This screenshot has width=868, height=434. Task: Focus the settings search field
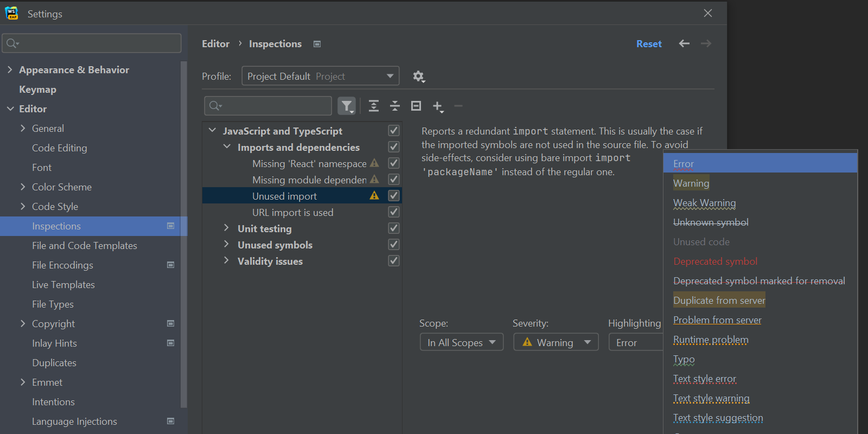coord(92,43)
